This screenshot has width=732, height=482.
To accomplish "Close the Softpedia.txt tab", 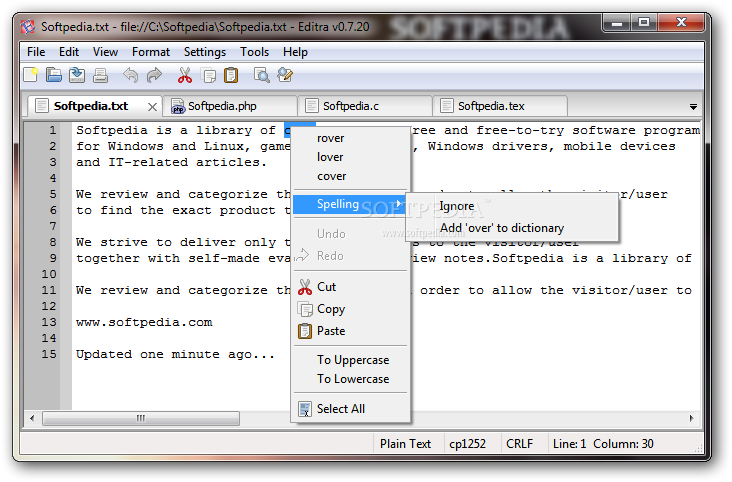I will pyautogui.click(x=152, y=107).
